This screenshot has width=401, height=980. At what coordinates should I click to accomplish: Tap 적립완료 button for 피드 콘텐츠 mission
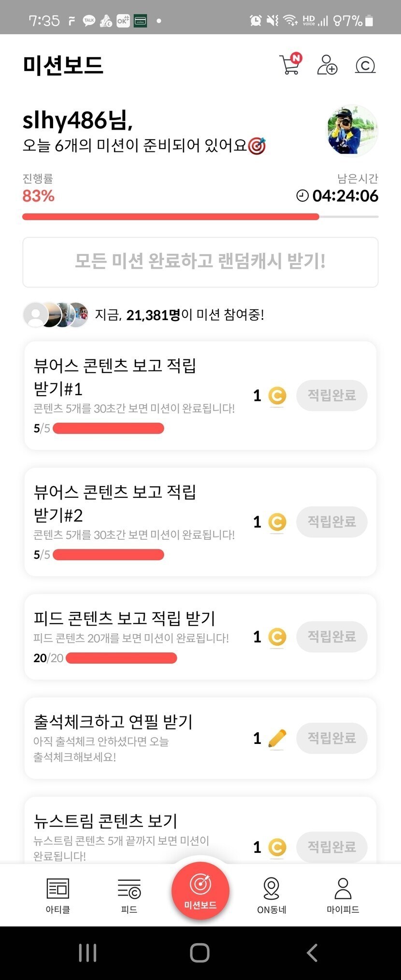(332, 637)
